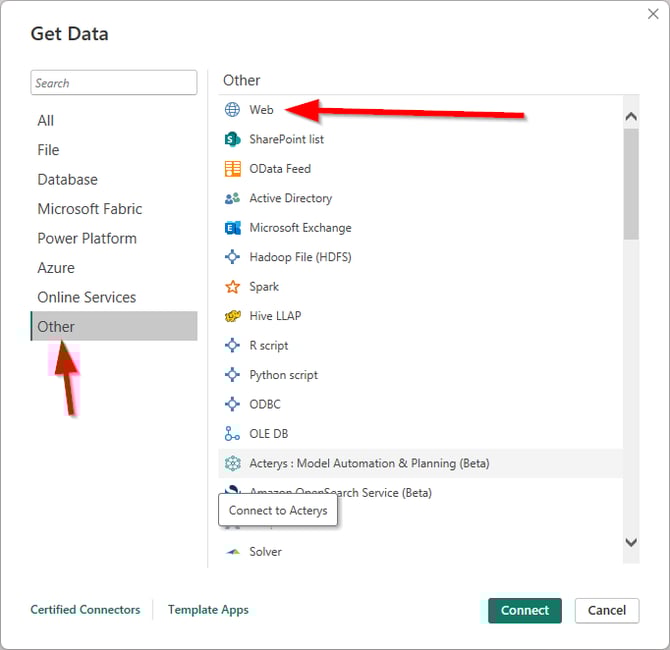The width and height of the screenshot is (670, 650).
Task: Click the OData Feed orange table icon
Action: (232, 169)
